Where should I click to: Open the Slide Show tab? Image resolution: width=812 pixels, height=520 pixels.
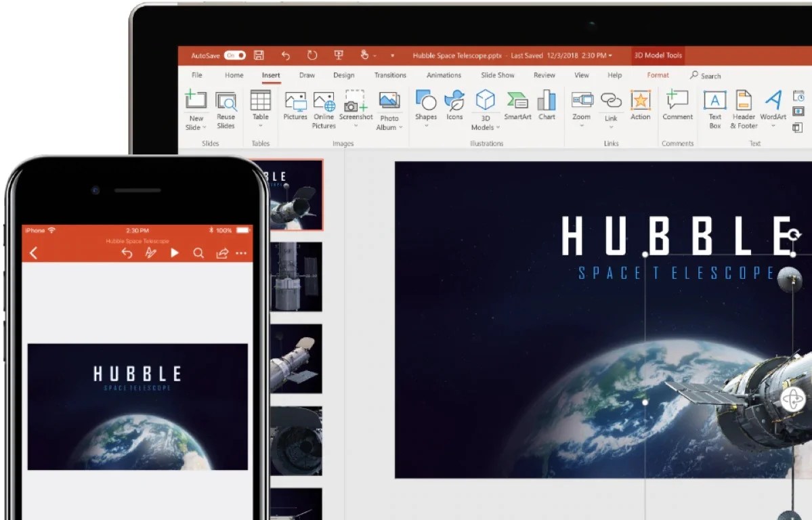point(498,75)
